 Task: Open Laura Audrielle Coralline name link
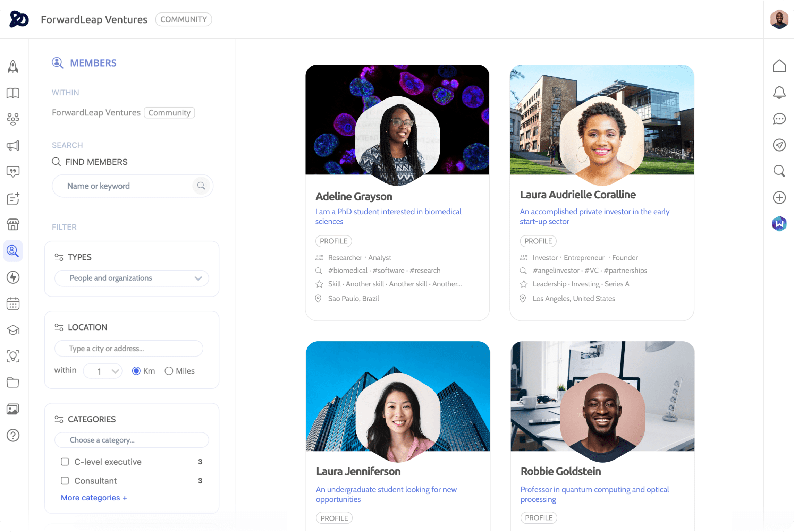click(x=578, y=195)
